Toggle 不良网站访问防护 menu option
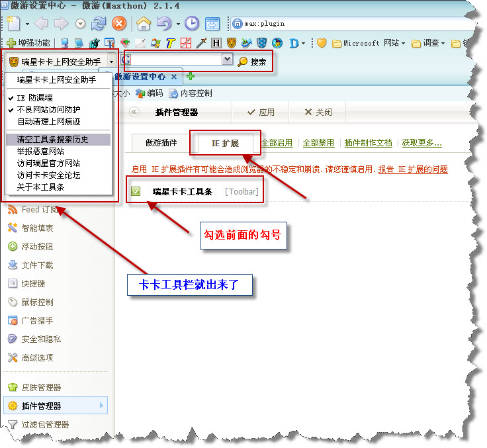Viewport: 487px width, 448px height. pos(58,109)
